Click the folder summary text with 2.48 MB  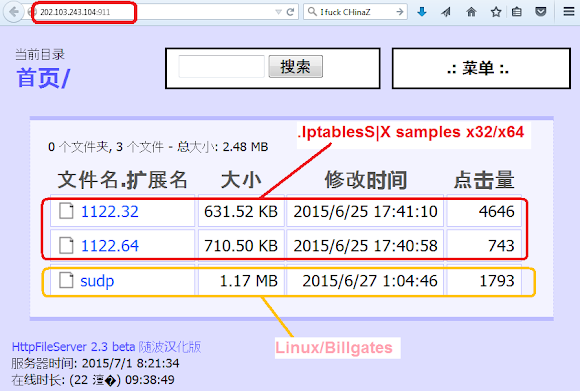coord(158,147)
